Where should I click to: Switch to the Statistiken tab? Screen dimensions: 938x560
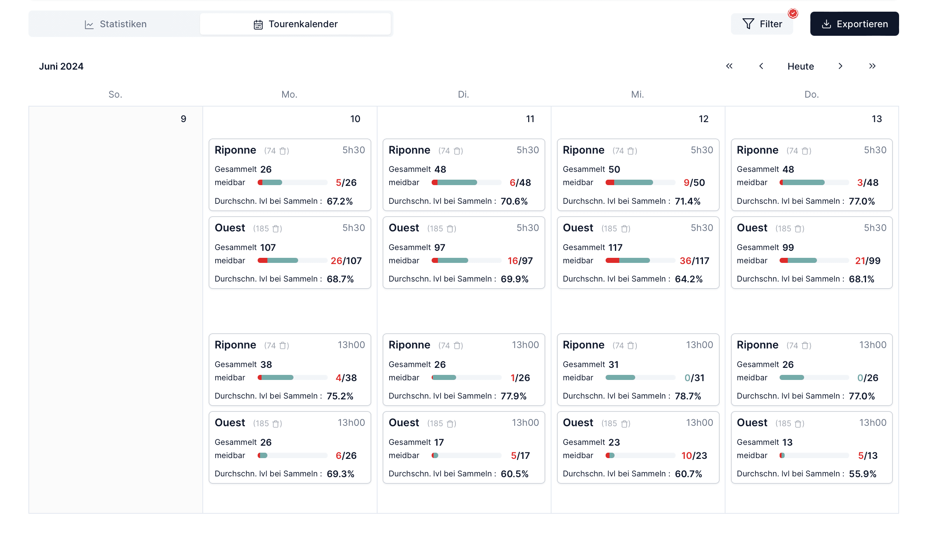click(x=115, y=24)
